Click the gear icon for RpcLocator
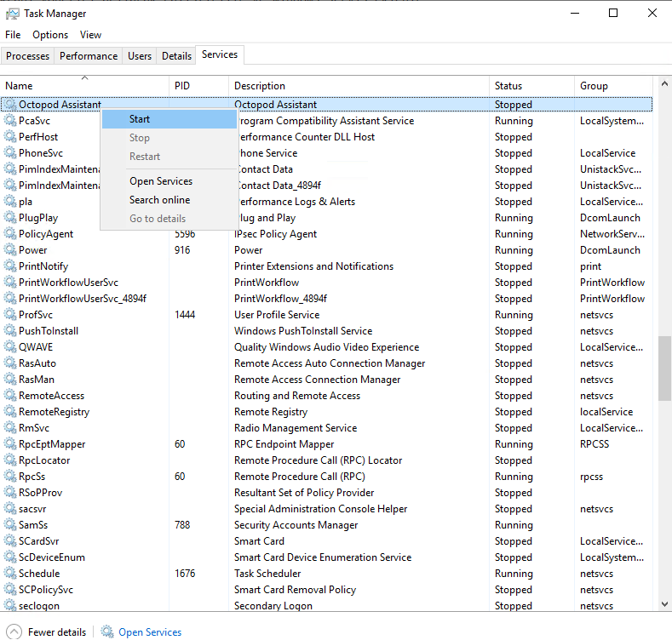Viewport: 672px width, 640px height. pos(10,460)
